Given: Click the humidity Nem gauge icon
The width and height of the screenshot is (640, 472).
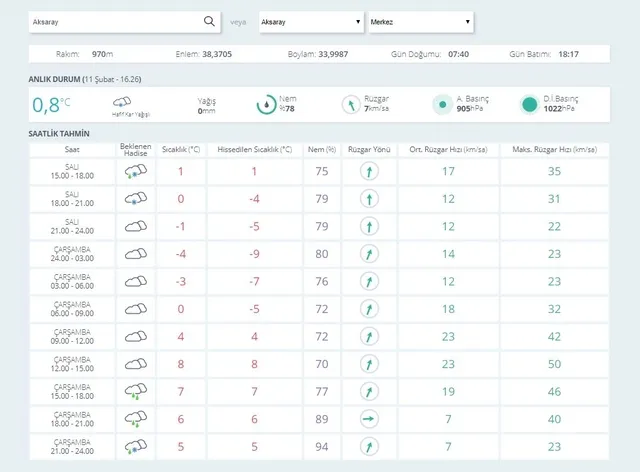Looking at the screenshot, I should pos(267,105).
